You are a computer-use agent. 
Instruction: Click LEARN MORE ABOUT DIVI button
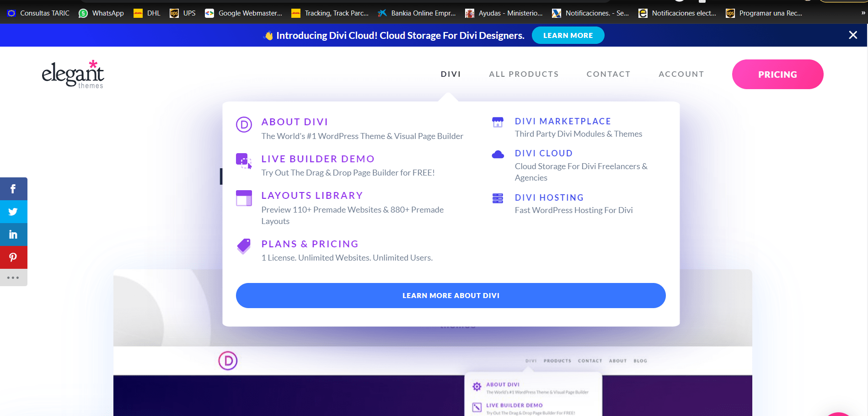[450, 295]
